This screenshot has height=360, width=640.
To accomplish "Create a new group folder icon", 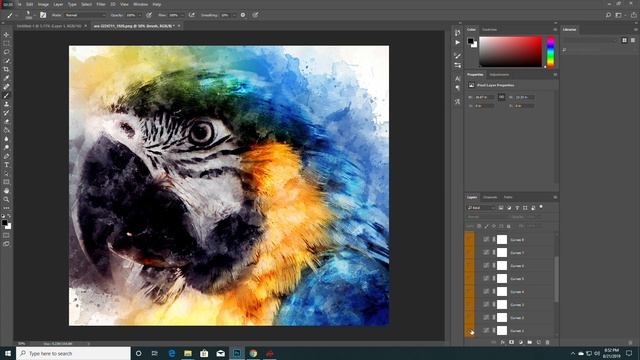I will 529,342.
